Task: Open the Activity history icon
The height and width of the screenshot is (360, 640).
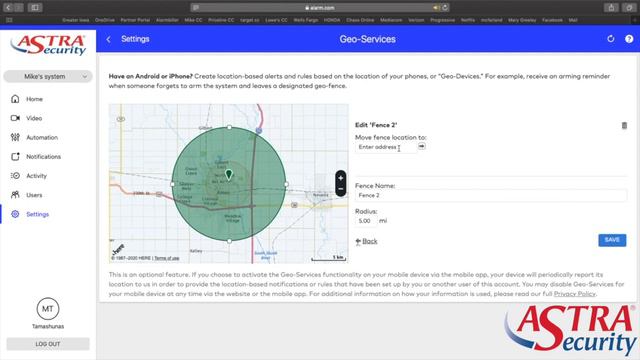Action: pos(15,176)
